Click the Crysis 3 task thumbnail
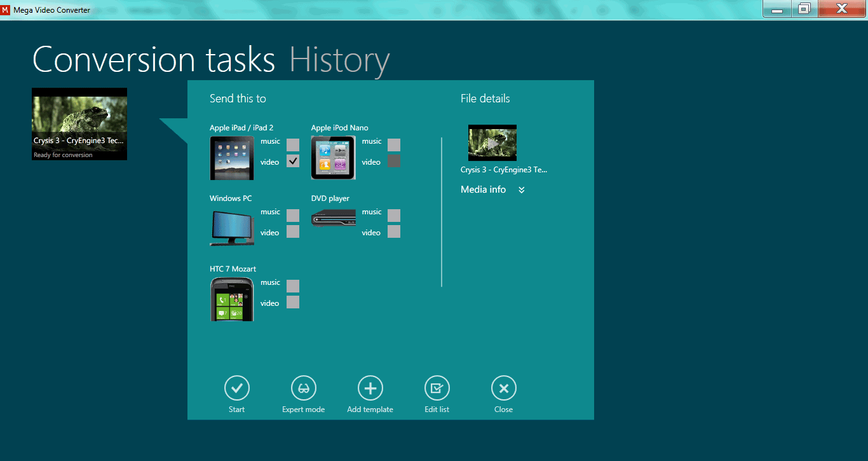This screenshot has height=461, width=868. [79, 124]
